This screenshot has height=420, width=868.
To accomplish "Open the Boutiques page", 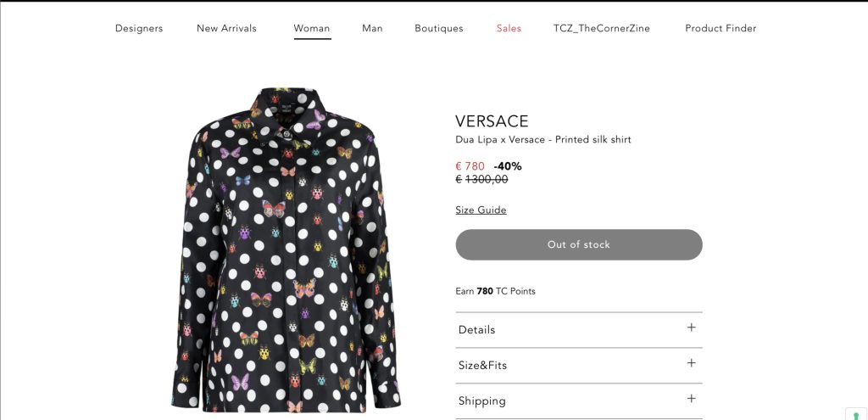I will coord(439,28).
